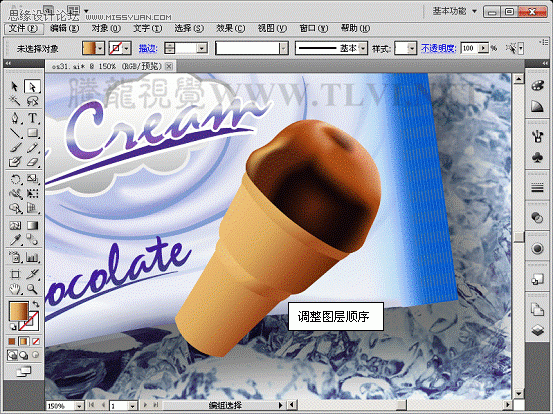
Task: Select the Blend tool
Action: pyautogui.click(x=32, y=240)
